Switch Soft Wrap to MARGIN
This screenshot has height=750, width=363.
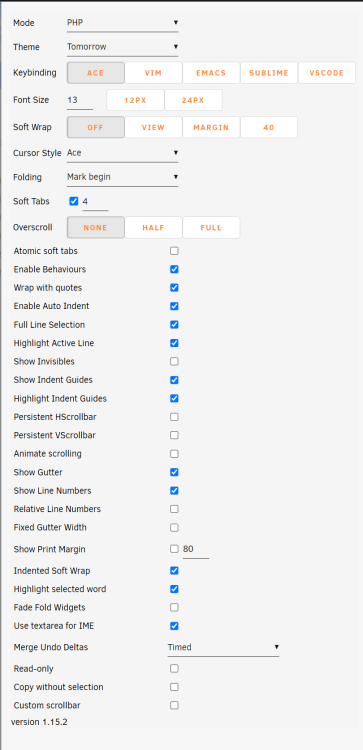pos(211,128)
